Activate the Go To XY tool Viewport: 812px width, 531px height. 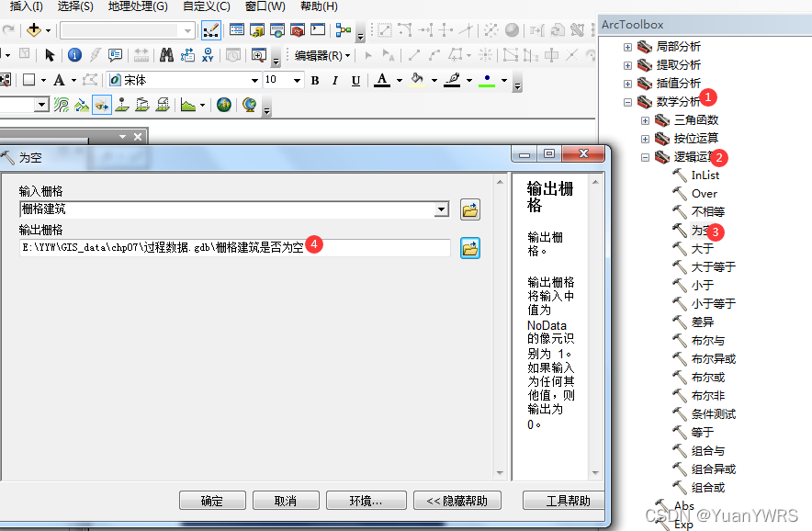pos(207,55)
